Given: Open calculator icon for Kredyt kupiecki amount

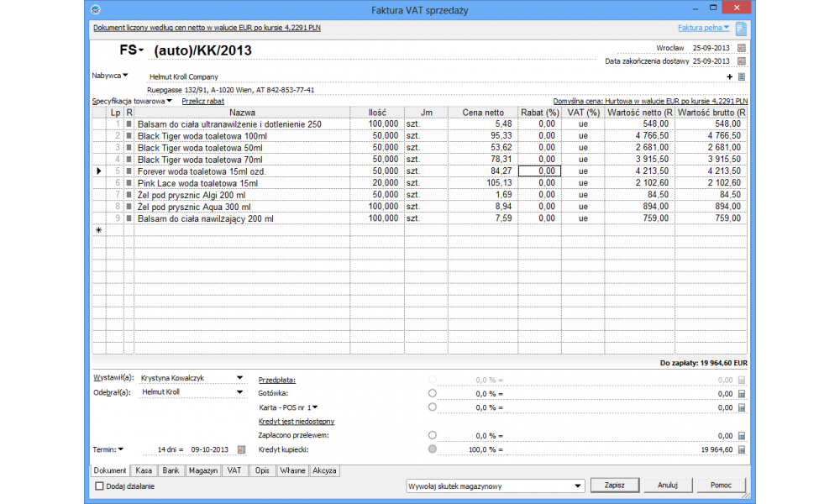Looking at the screenshot, I should coord(742,450).
